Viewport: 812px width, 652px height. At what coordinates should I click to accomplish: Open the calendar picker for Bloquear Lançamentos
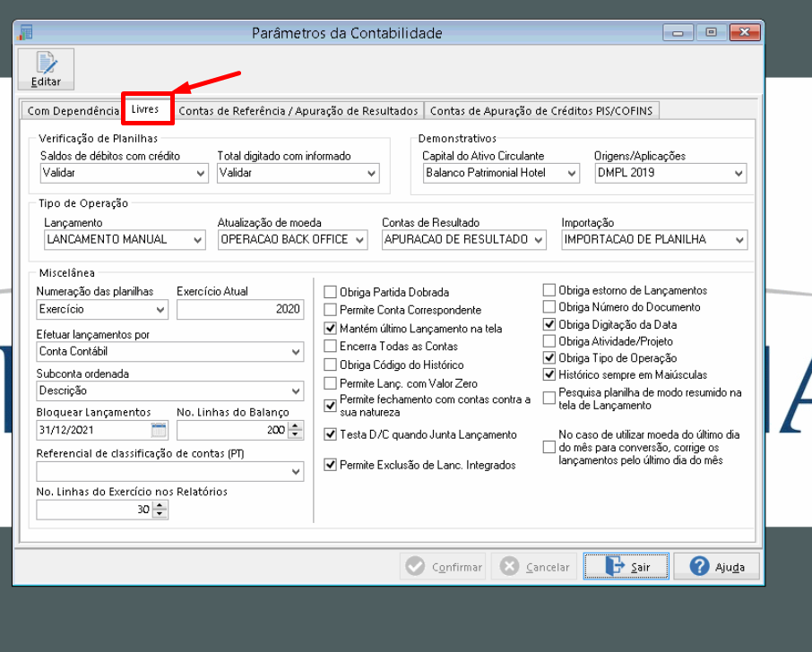pyautogui.click(x=159, y=430)
